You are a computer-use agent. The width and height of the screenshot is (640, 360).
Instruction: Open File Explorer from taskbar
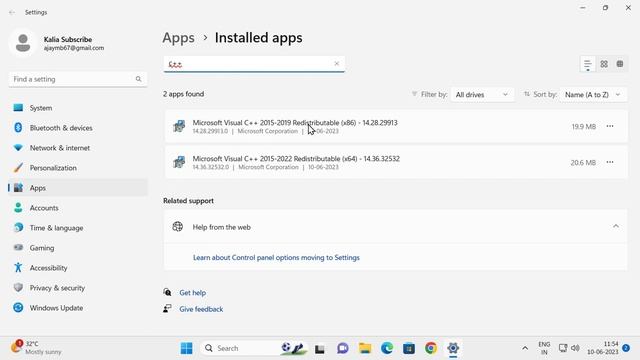(365, 348)
